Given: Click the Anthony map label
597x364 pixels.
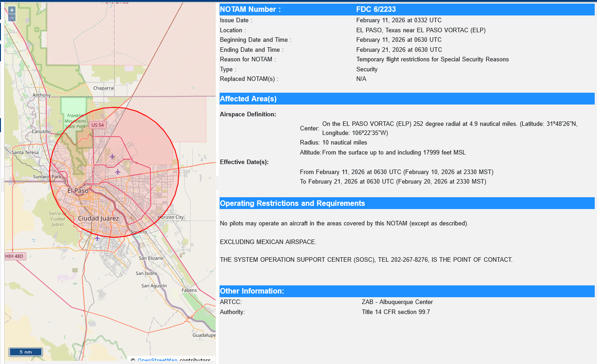Looking at the screenshot, I should tap(42, 95).
